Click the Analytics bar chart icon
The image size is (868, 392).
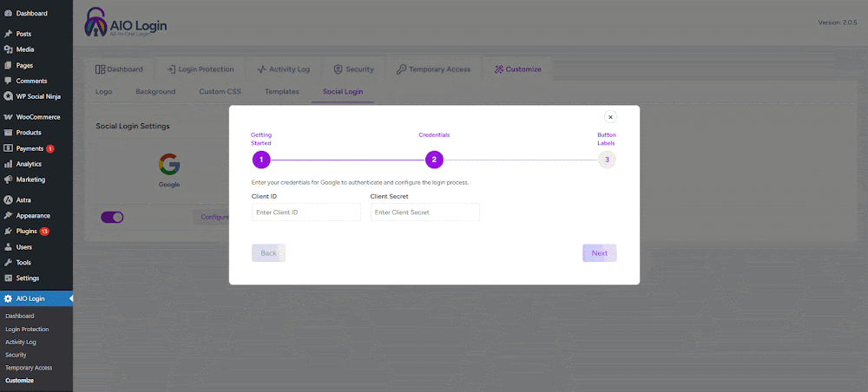9,164
